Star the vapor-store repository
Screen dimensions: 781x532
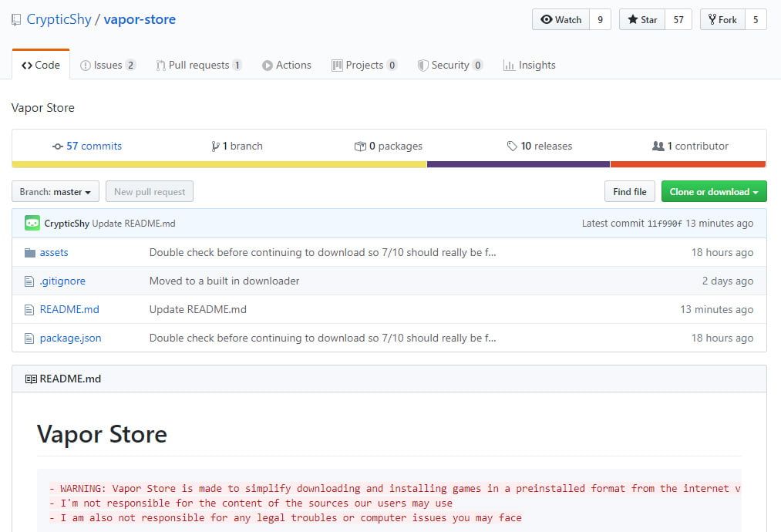pos(642,19)
